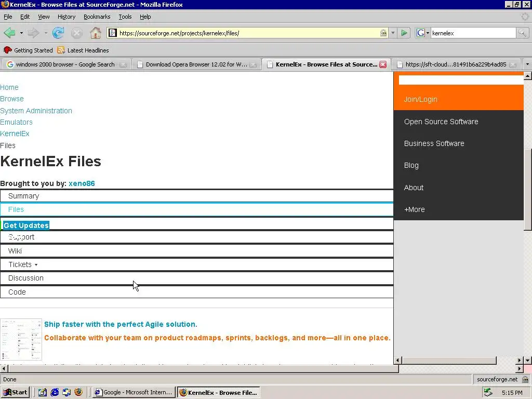The height and width of the screenshot is (399, 532).
Task: Open the View menu
Action: (x=44, y=17)
